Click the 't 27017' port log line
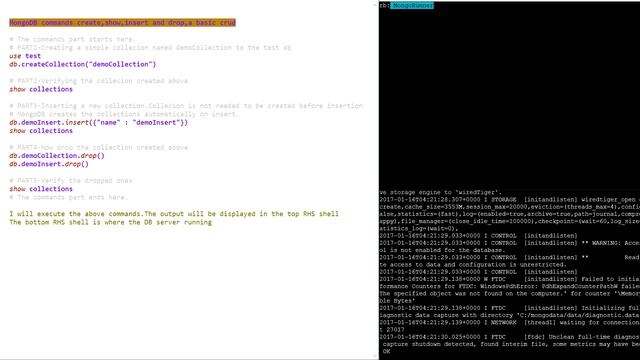This screenshot has height=360, width=640. click(x=392, y=330)
